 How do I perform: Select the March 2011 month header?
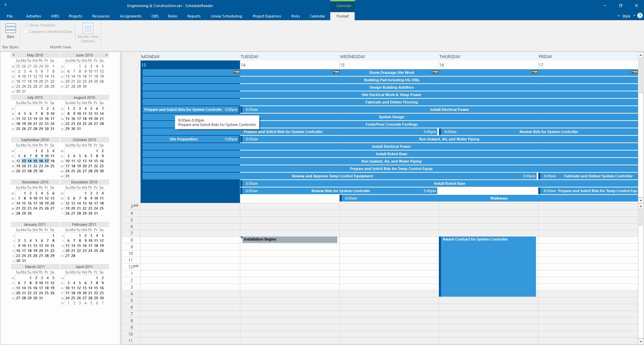(35, 267)
